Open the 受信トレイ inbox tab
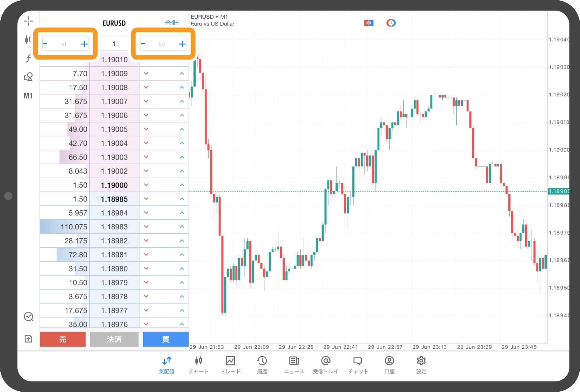 point(326,365)
